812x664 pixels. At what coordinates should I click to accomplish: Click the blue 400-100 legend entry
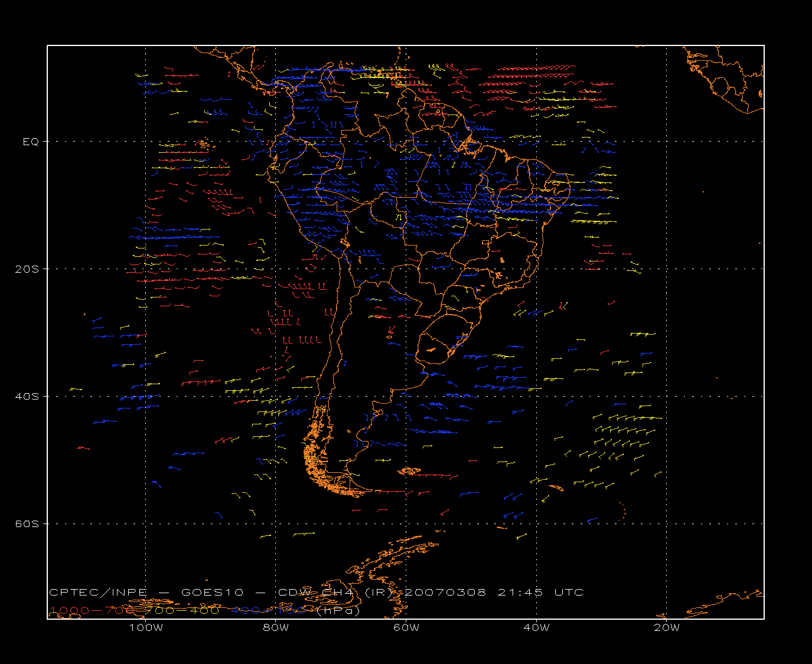coord(268,610)
